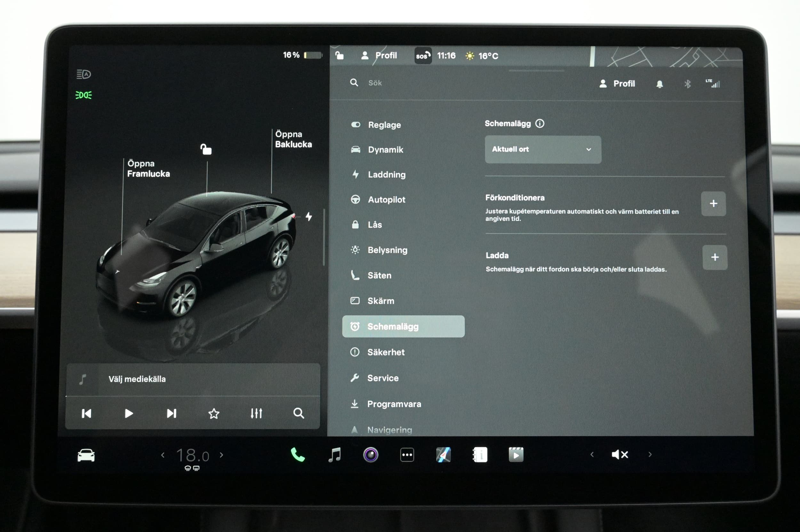This screenshot has height=532, width=800.
Task: Tap the 18.0 temperature display
Action: (x=192, y=455)
